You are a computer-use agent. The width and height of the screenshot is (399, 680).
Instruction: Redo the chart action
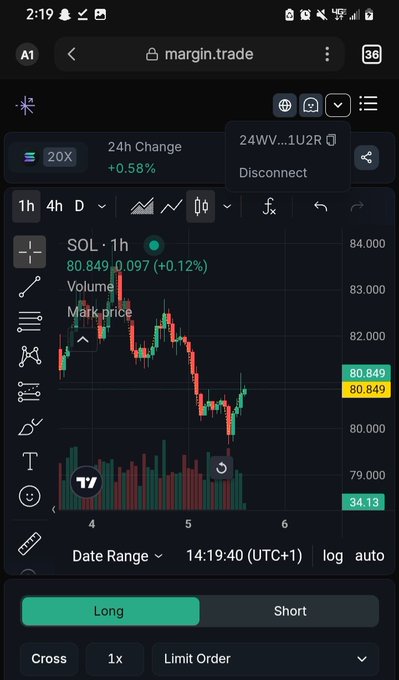(x=357, y=207)
